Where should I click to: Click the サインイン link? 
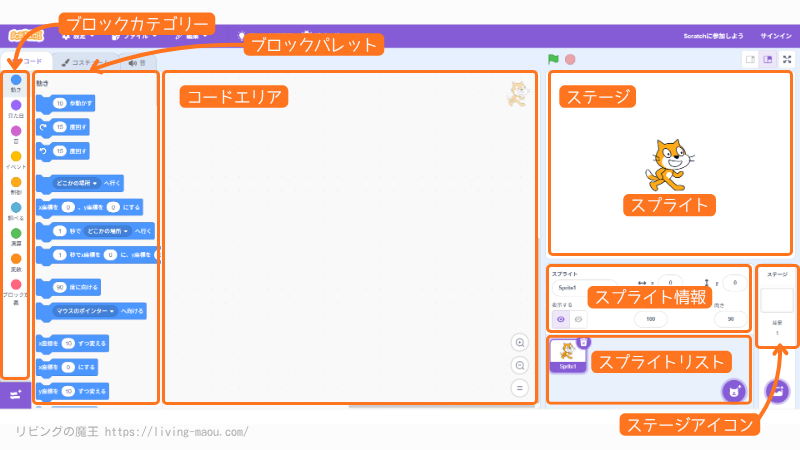tap(776, 35)
